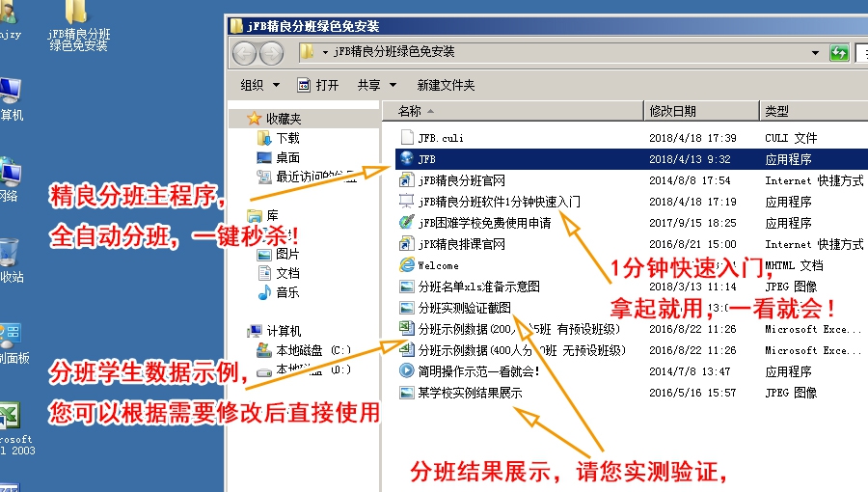This screenshot has width=868, height=492.
Task: Select the jFB精良分班软件1分钟快速入门 icon
Action: click(x=407, y=201)
